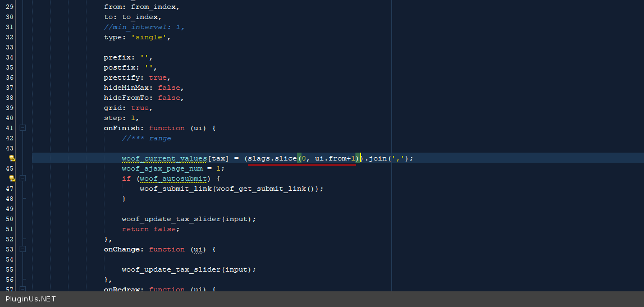Viewport: 644px width, 307px height.
Task: Click the woof_update_tax_slider call inside onChange
Action: click(x=172, y=269)
